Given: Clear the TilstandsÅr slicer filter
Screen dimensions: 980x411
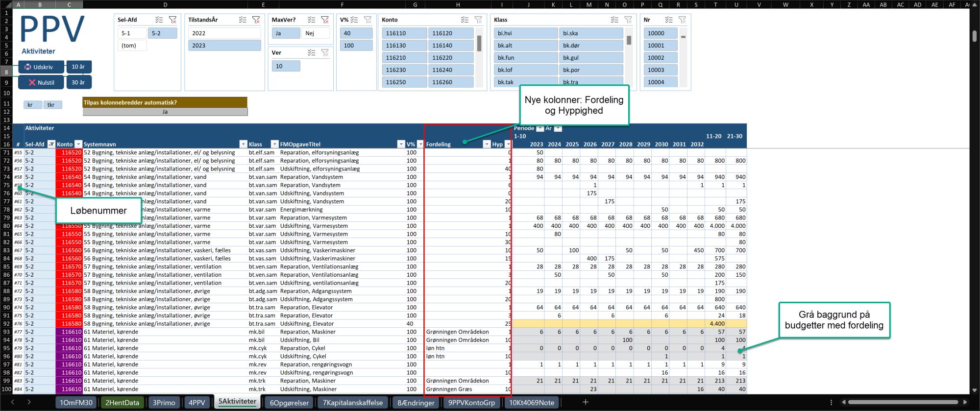Looking at the screenshot, I should point(256,20).
